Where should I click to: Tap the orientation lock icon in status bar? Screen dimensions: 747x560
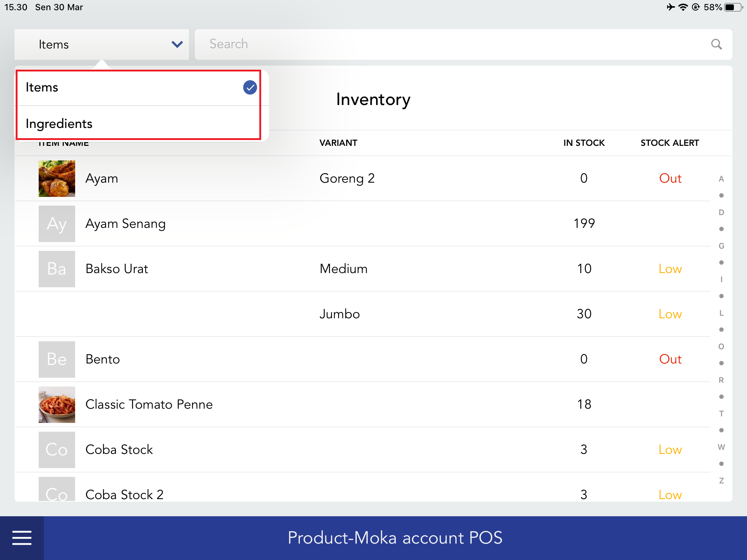(696, 7)
